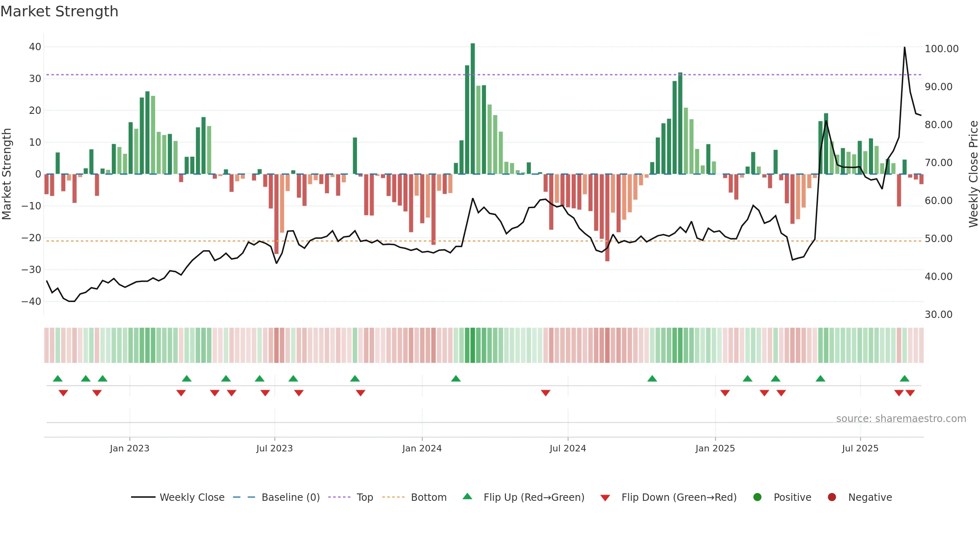Click the Weekly Close legend entry
The image size is (980, 551).
tap(178, 497)
